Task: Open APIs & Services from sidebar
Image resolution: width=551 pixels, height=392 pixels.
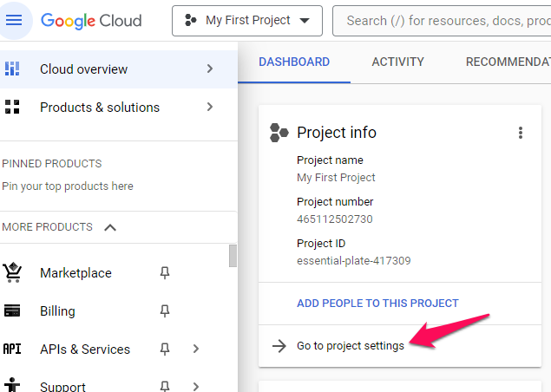Action: [85, 350]
